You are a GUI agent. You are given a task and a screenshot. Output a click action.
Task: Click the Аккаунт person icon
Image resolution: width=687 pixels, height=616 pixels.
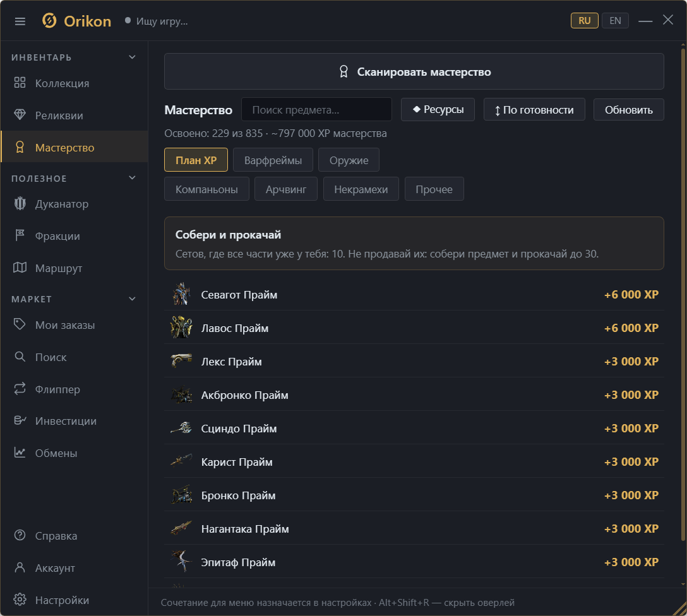click(x=20, y=568)
